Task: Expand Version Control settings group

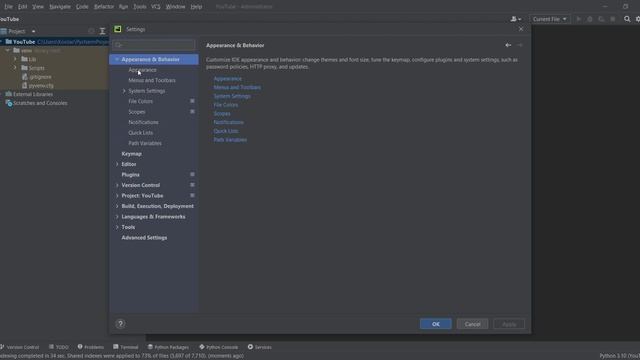Action: (x=117, y=185)
